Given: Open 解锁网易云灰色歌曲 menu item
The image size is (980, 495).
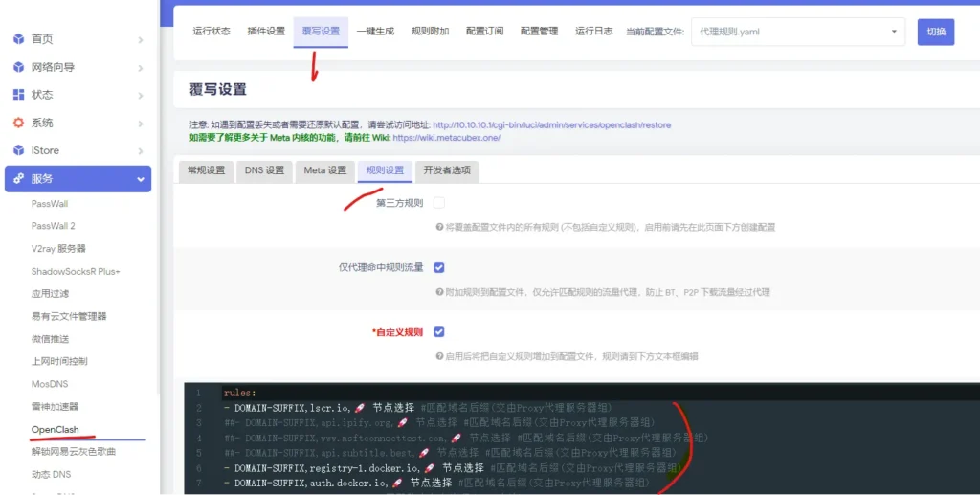Looking at the screenshot, I should pyautogui.click(x=74, y=451).
